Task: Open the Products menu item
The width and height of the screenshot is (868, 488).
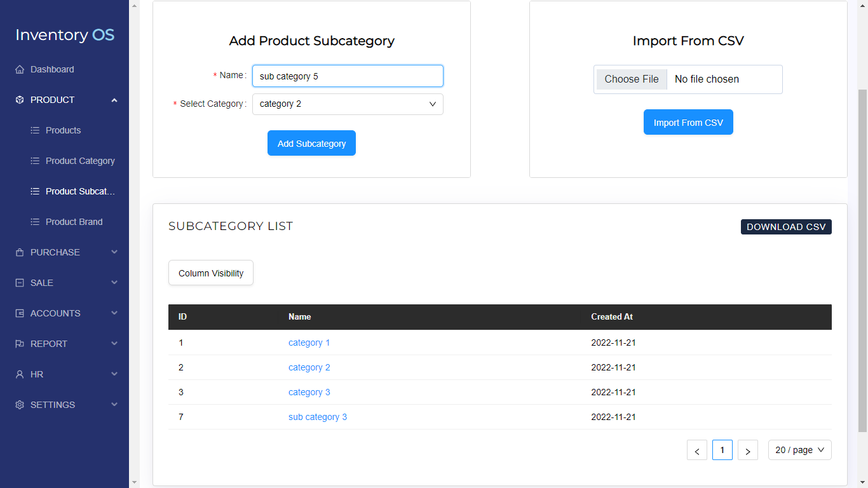Action: point(64,130)
